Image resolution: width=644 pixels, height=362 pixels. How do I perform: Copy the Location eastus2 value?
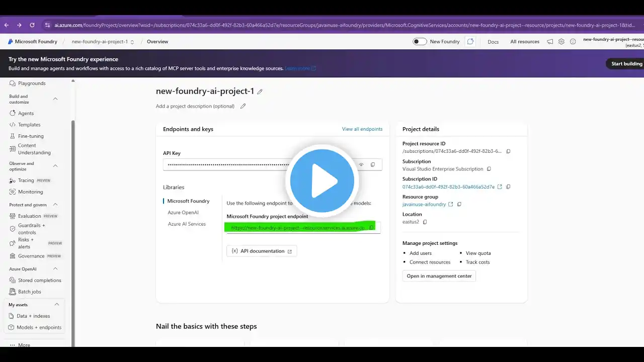[x=425, y=222]
